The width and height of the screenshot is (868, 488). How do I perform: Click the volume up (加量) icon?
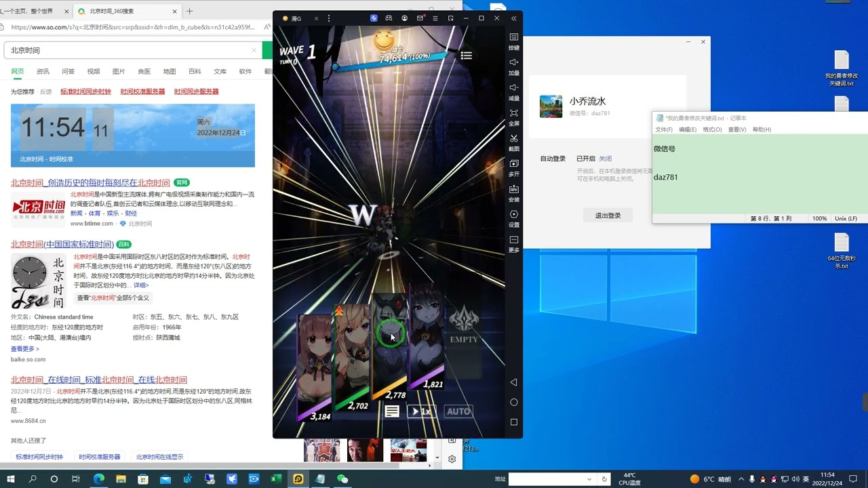[x=514, y=62]
